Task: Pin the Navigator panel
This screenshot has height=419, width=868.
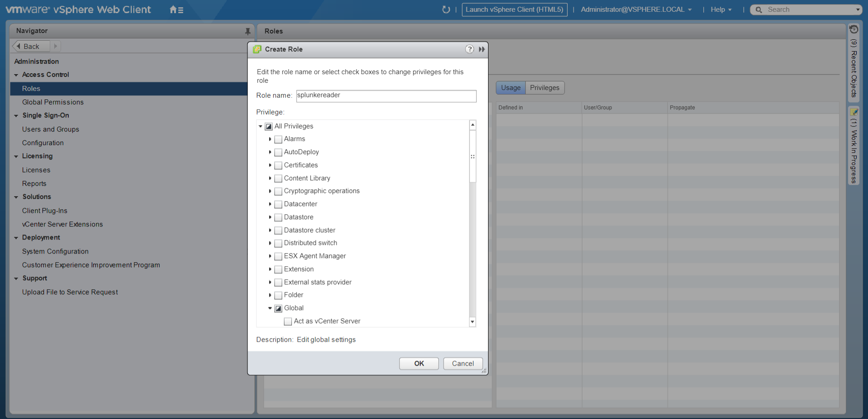Action: point(247,31)
